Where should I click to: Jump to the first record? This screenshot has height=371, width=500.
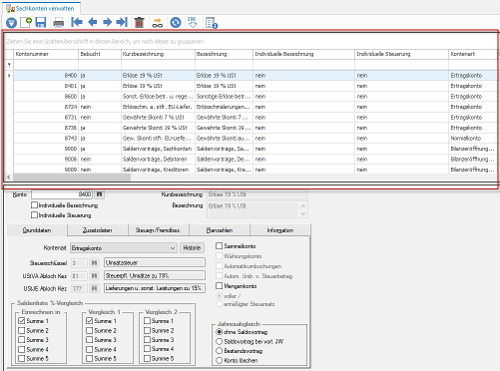point(77,22)
